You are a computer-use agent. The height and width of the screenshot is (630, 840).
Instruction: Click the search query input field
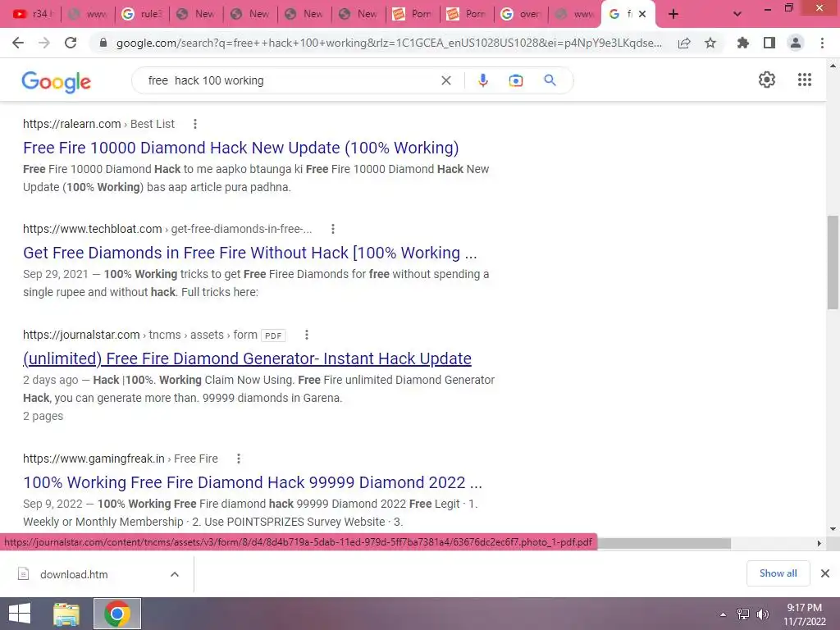point(290,80)
